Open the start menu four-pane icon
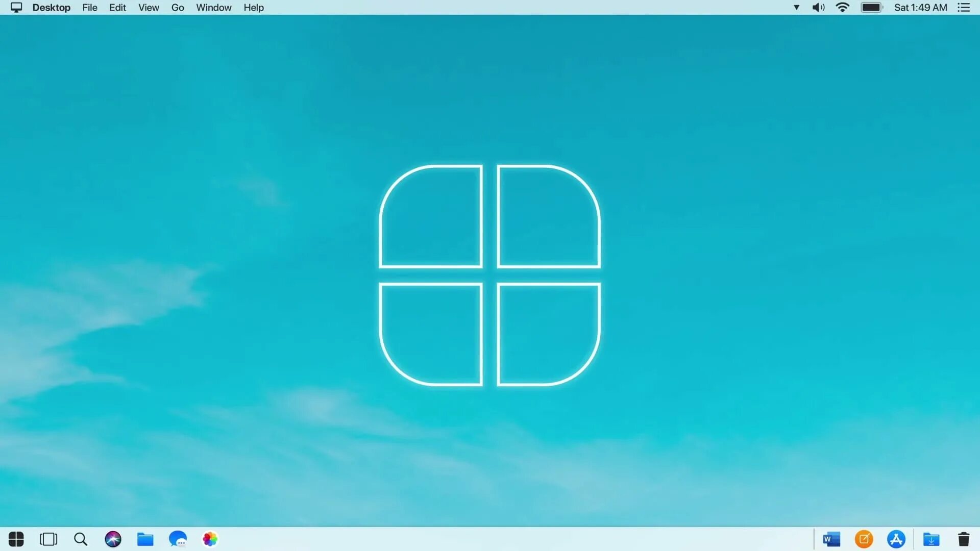 tap(16, 539)
